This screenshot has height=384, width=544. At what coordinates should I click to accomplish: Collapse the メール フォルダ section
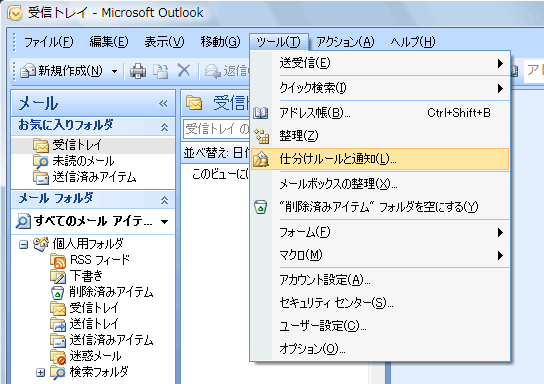tap(164, 200)
